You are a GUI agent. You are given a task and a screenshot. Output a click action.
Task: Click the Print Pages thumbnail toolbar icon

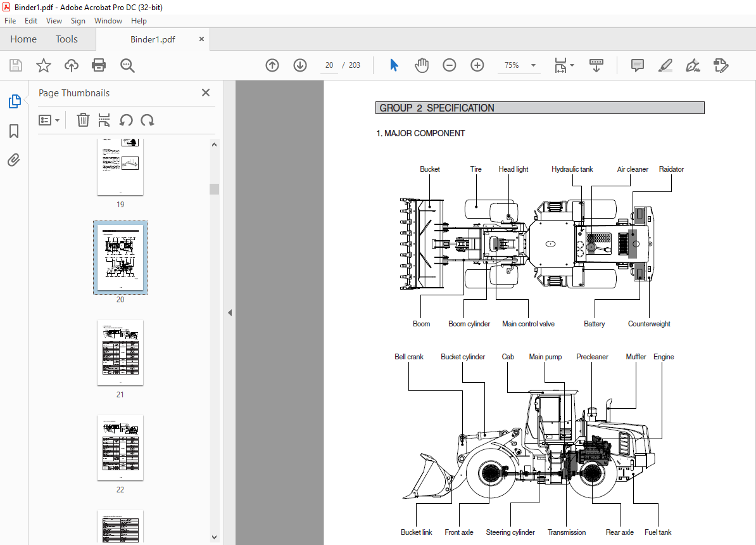tap(104, 120)
